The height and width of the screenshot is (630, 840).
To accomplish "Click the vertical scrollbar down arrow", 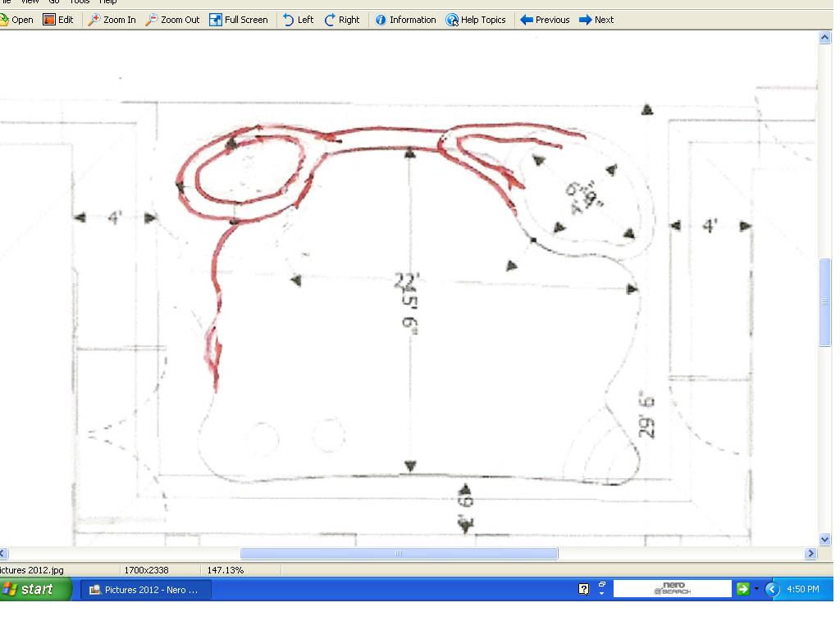I will click(824, 540).
